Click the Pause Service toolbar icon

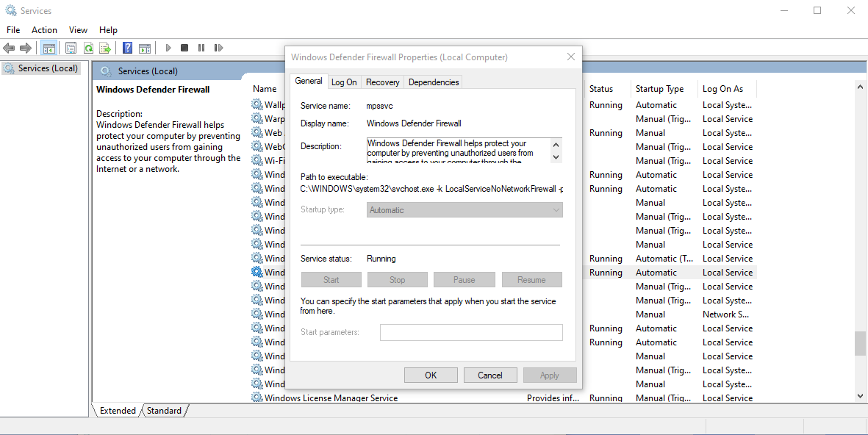(x=201, y=48)
